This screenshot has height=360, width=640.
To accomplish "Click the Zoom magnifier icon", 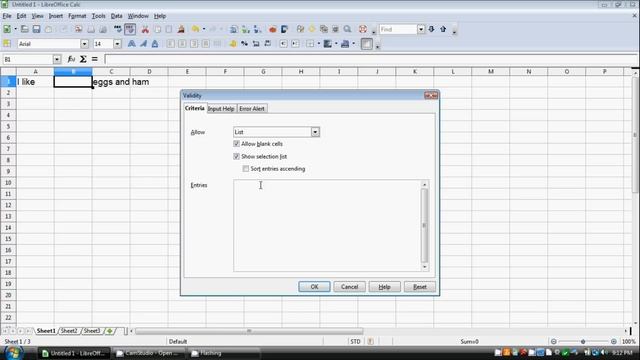I will coord(347,29).
